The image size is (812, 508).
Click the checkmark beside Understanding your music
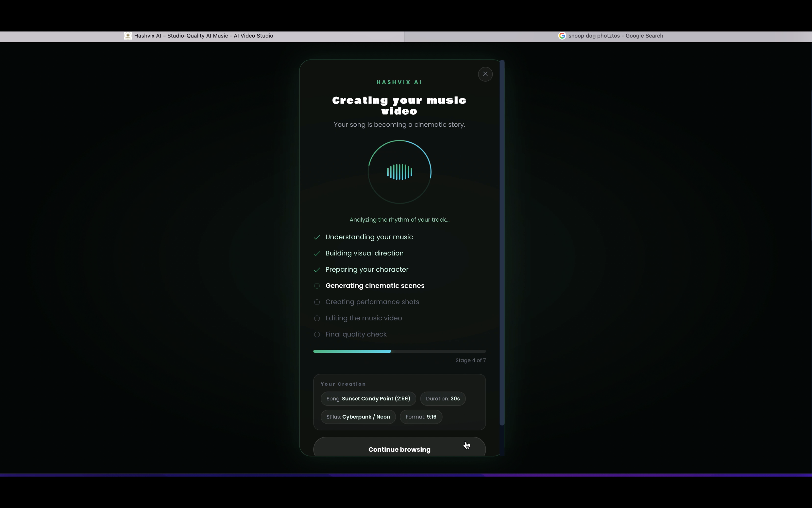tap(317, 237)
